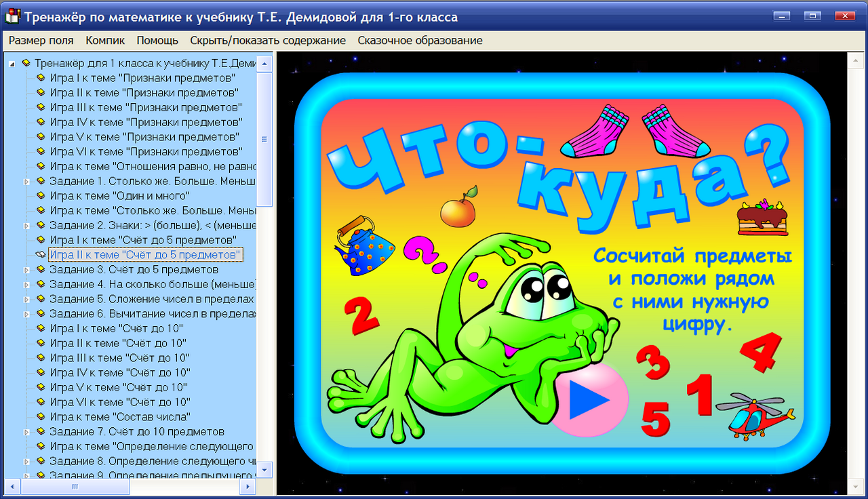868x499 pixels.
Task: Select the diamond icon next to "Игра VI к теме 'Счёт до 10'"
Action: [39, 402]
